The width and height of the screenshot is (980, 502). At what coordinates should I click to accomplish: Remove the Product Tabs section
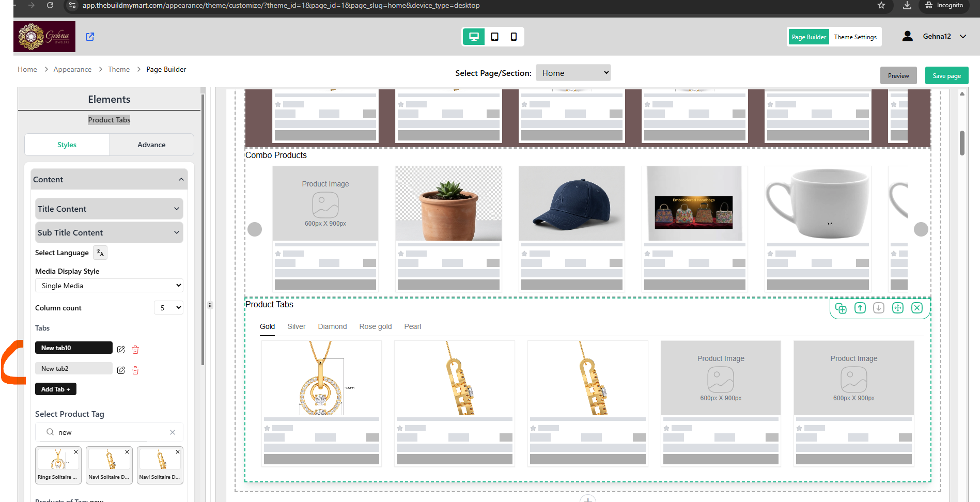point(917,308)
